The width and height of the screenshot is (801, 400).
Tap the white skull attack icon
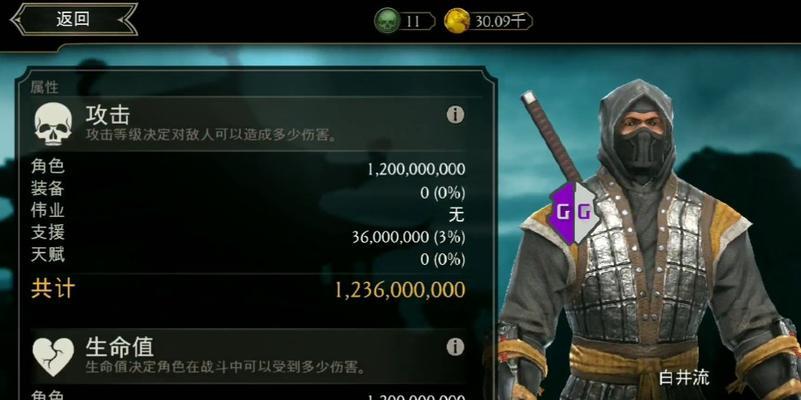tap(53, 123)
